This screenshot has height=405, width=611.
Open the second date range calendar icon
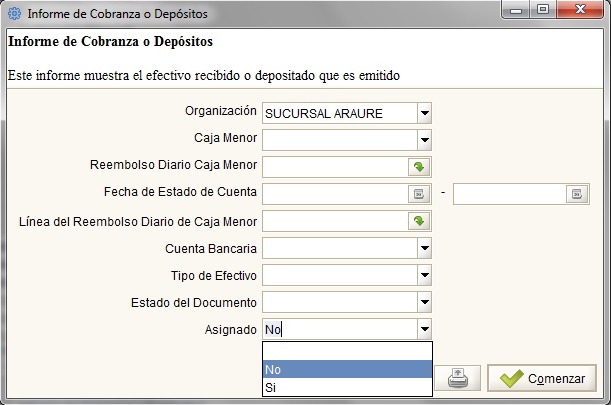coord(577,194)
